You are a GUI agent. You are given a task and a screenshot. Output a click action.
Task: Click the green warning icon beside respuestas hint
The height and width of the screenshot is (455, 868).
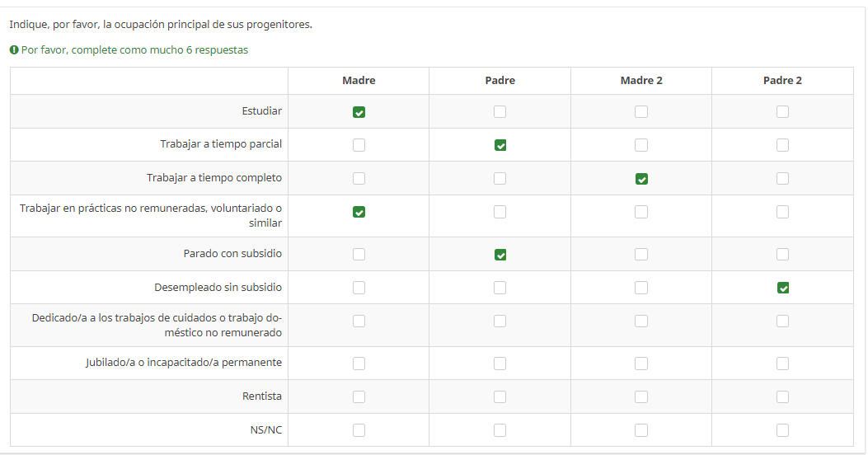click(x=14, y=50)
